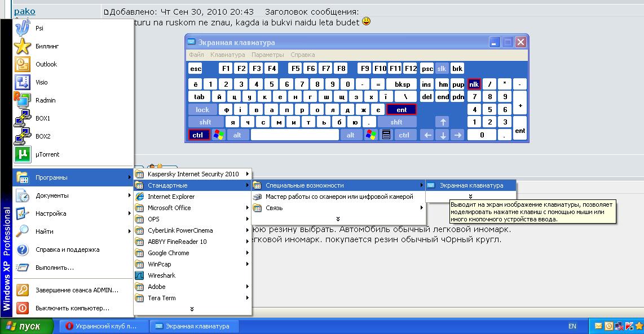Screen dimensions: 644x334
Task: Open the Visio shortcut icon
Action: pos(23,82)
